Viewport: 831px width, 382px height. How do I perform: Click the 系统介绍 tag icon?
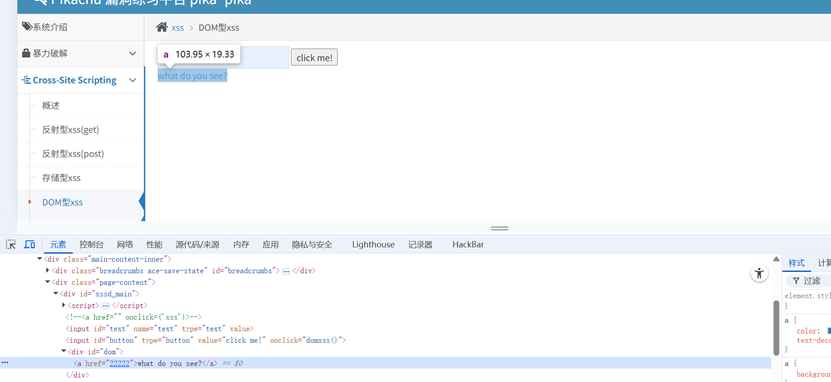point(26,26)
